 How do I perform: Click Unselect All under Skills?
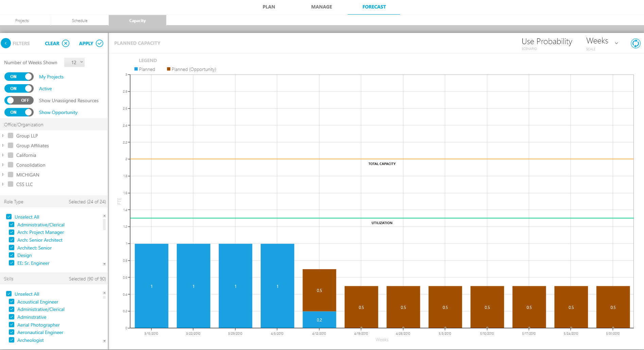27,294
